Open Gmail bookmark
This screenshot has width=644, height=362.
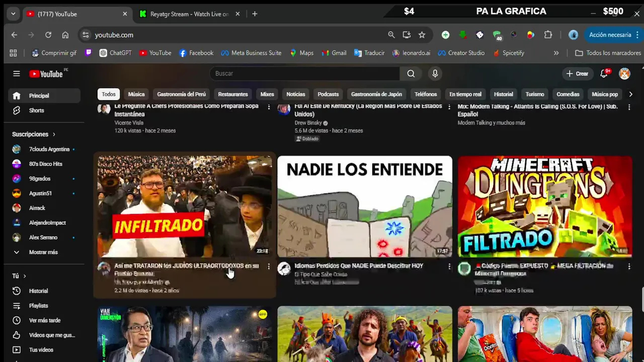pyautogui.click(x=334, y=53)
